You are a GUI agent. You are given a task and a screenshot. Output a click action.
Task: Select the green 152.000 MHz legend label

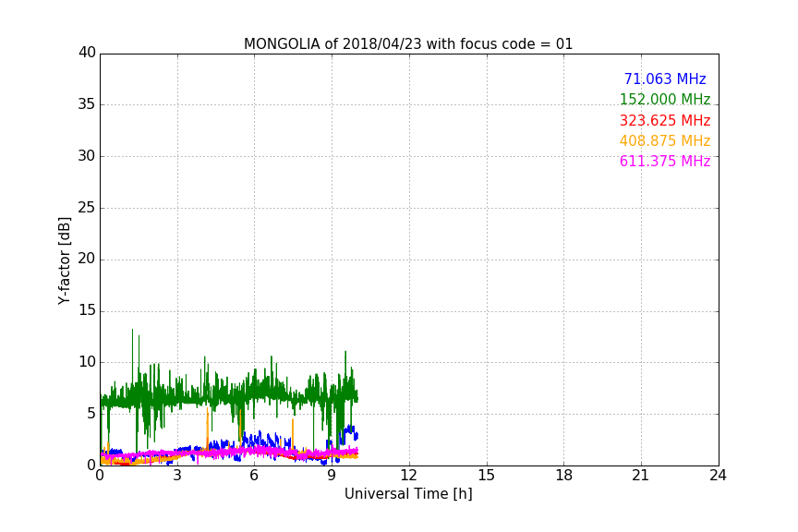pos(665,99)
